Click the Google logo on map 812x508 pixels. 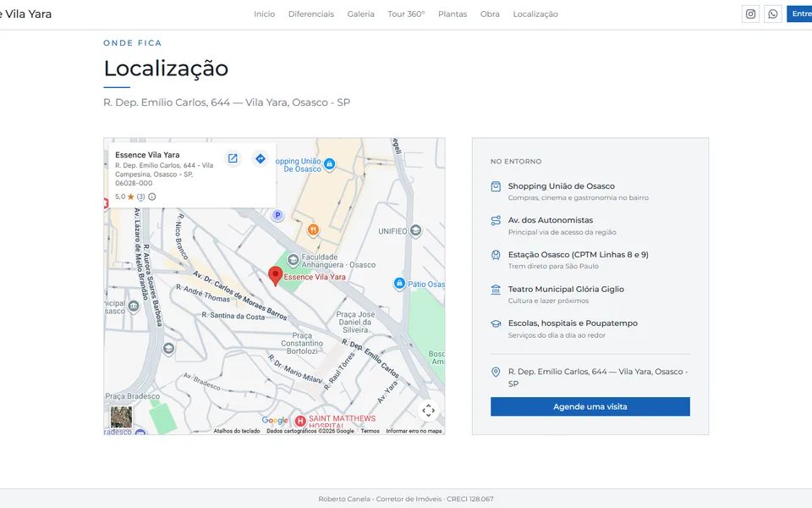275,420
